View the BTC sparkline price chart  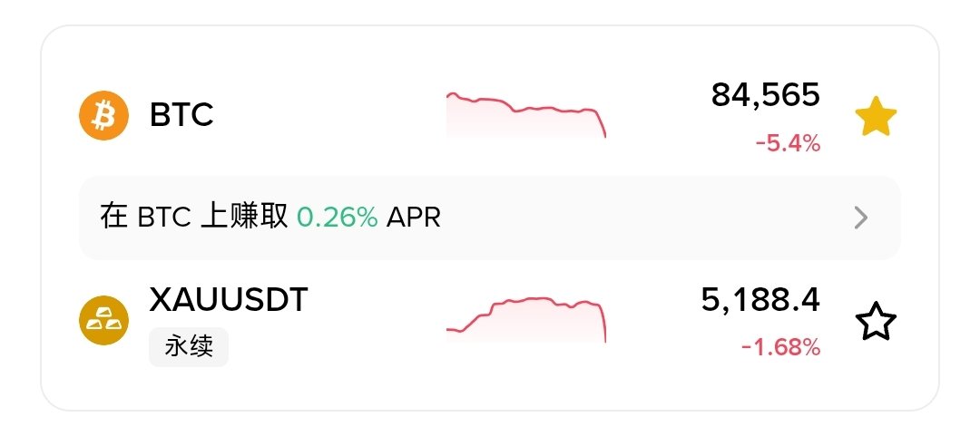pyautogui.click(x=525, y=113)
